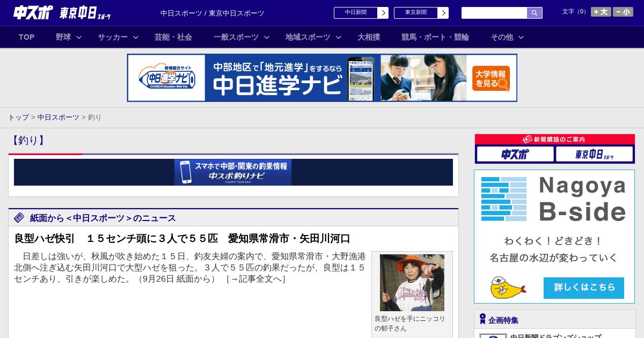Open the 東京新聞 link button

click(416, 13)
